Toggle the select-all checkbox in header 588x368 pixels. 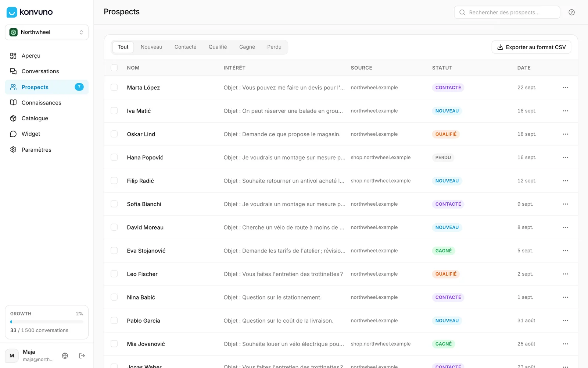tap(114, 68)
